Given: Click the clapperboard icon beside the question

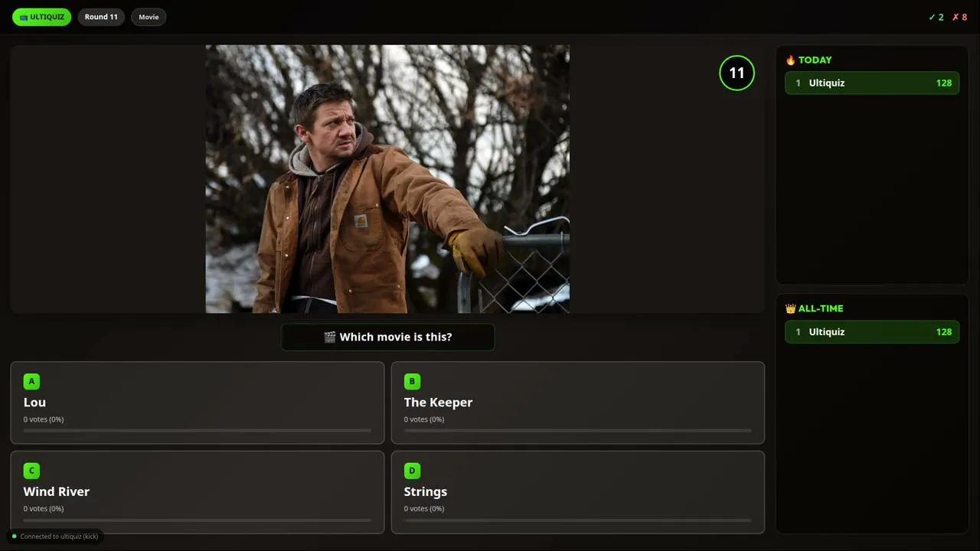Looking at the screenshot, I should tap(330, 337).
